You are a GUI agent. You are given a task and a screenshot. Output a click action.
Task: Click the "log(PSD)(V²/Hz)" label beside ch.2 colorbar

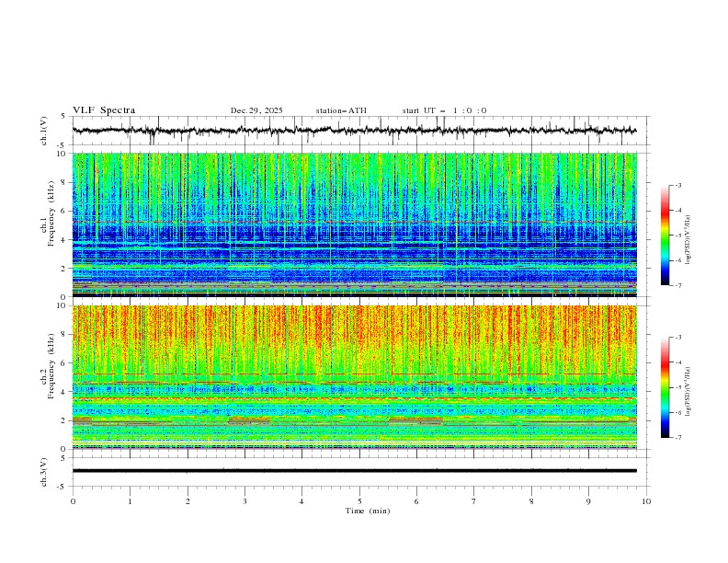point(688,392)
